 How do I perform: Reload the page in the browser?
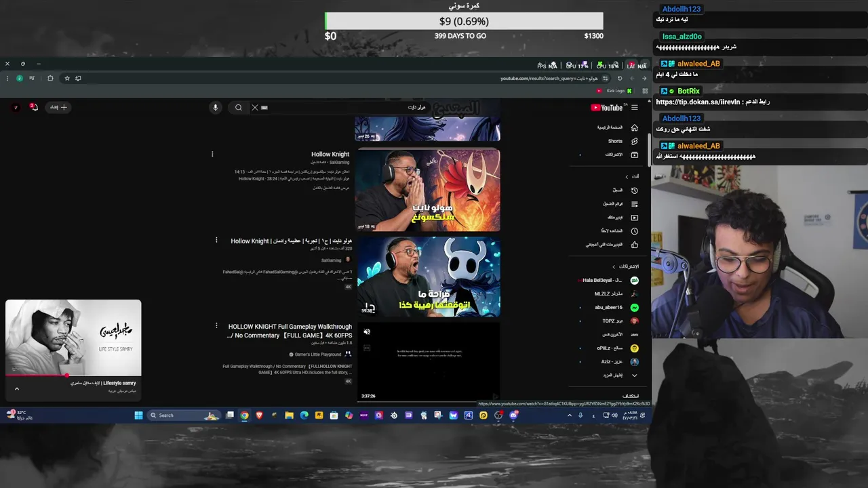tap(620, 78)
